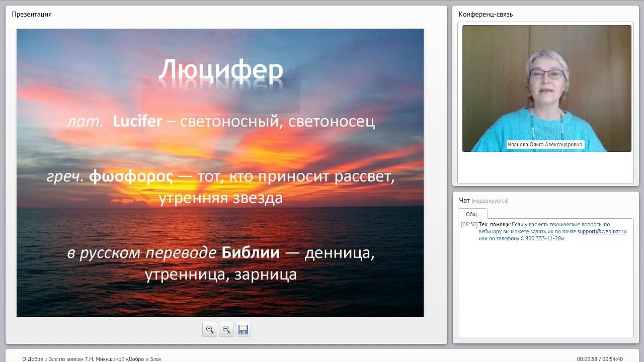Select the Иванова Ольга Александровна name caption

tap(545, 144)
